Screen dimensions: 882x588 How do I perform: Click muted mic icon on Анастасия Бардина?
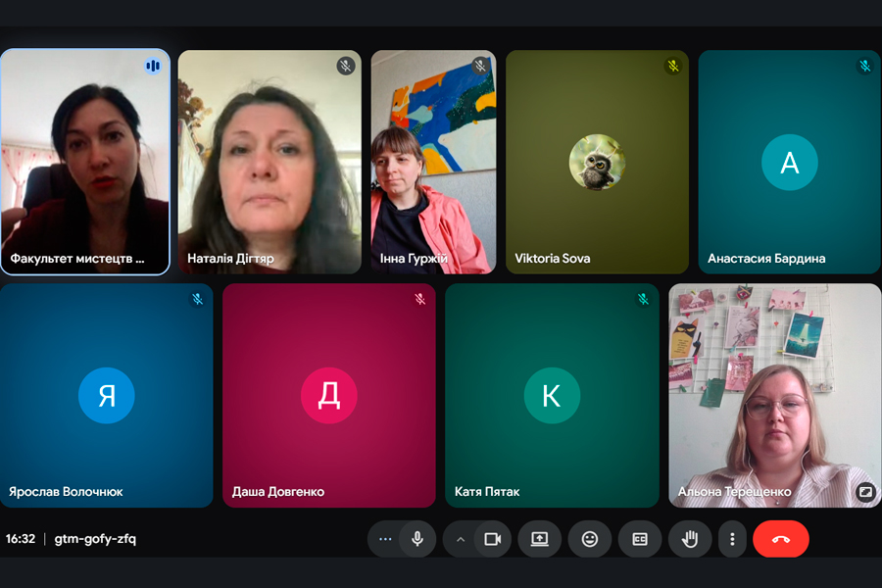click(x=864, y=67)
